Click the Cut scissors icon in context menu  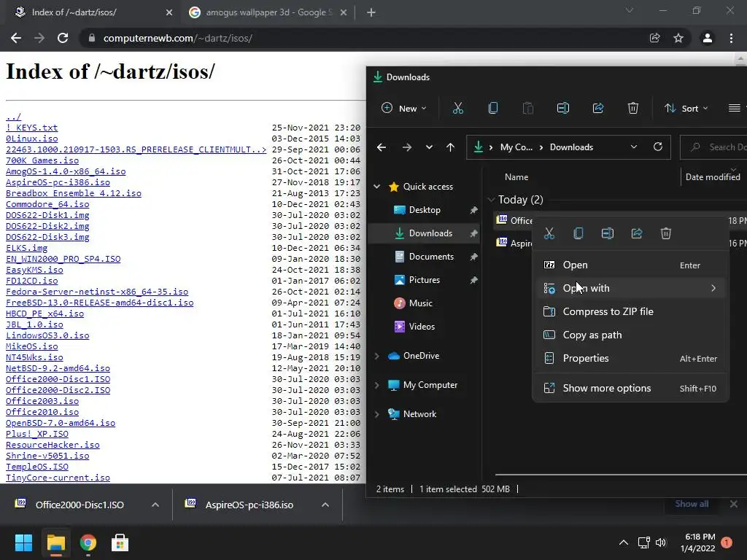[x=549, y=233]
